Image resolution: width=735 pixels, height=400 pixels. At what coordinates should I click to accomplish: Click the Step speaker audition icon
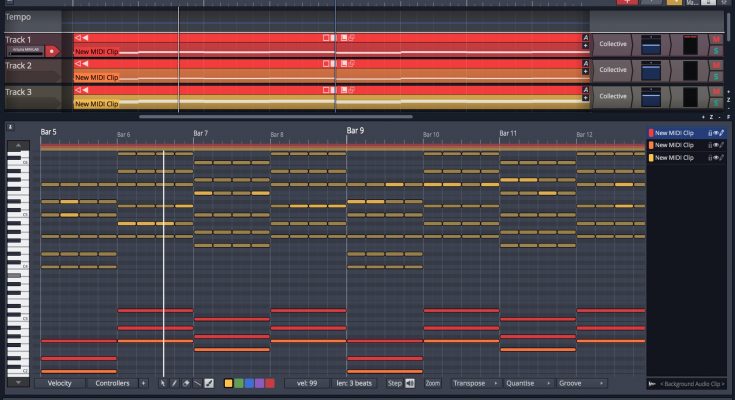[410, 383]
